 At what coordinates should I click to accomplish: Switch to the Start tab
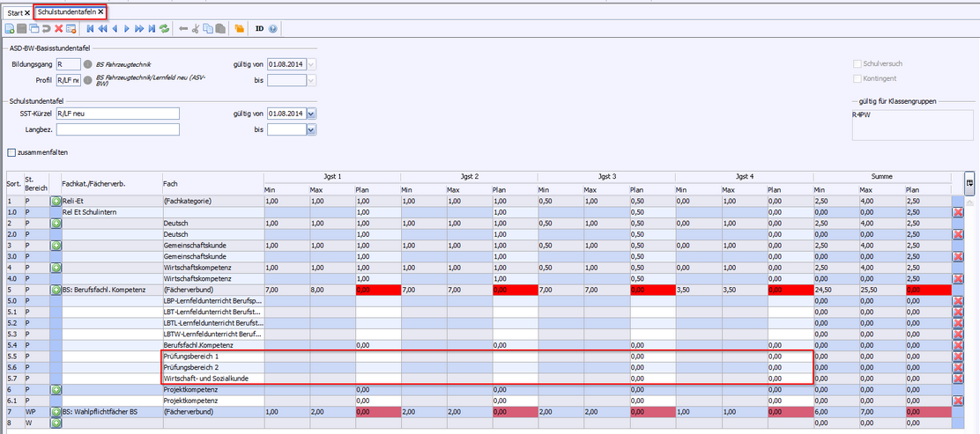pos(18,12)
